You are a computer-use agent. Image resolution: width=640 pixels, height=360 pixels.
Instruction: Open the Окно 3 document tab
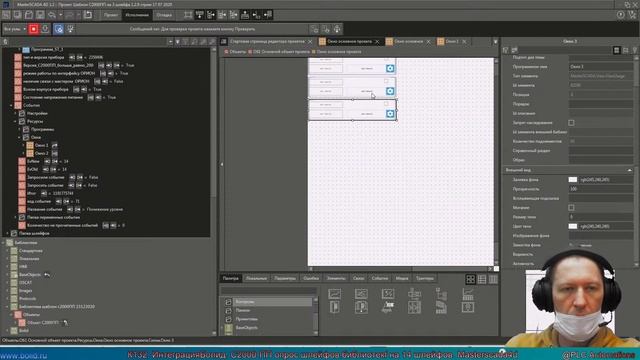[452, 42]
